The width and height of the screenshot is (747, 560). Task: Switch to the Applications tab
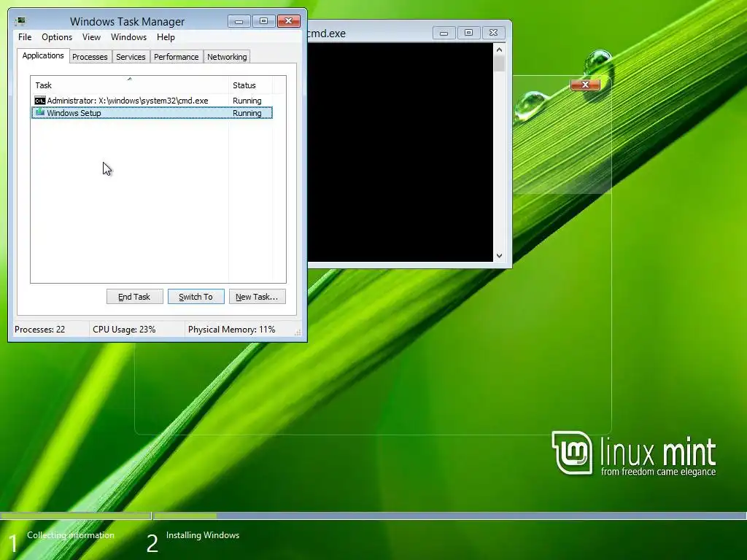coord(43,55)
